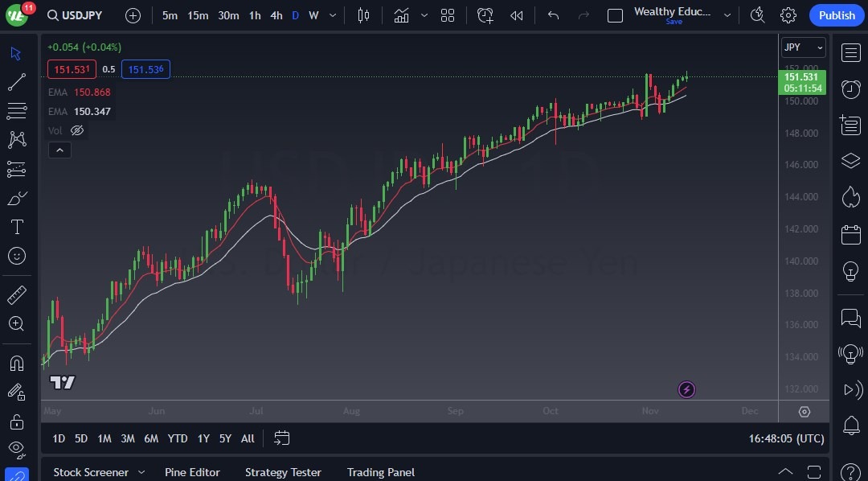
Task: Open the Pine Editor tab
Action: click(x=192, y=472)
